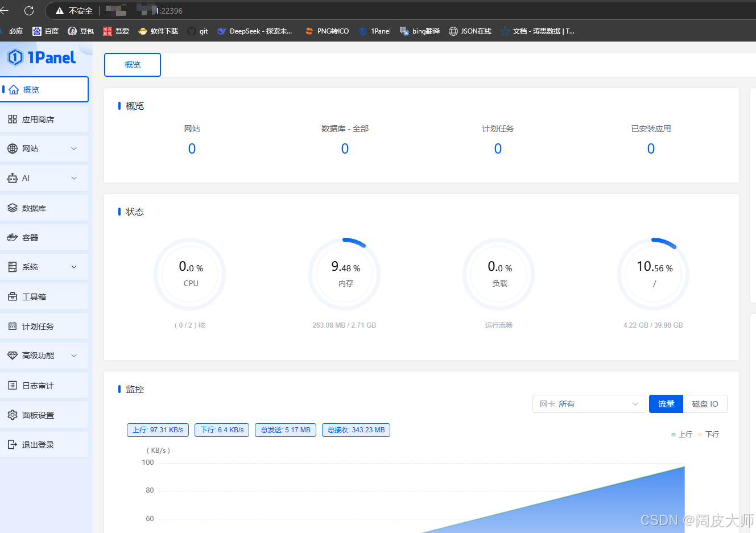The height and width of the screenshot is (533, 756).
Task: Click the CPU usage gauge
Action: pos(190,274)
